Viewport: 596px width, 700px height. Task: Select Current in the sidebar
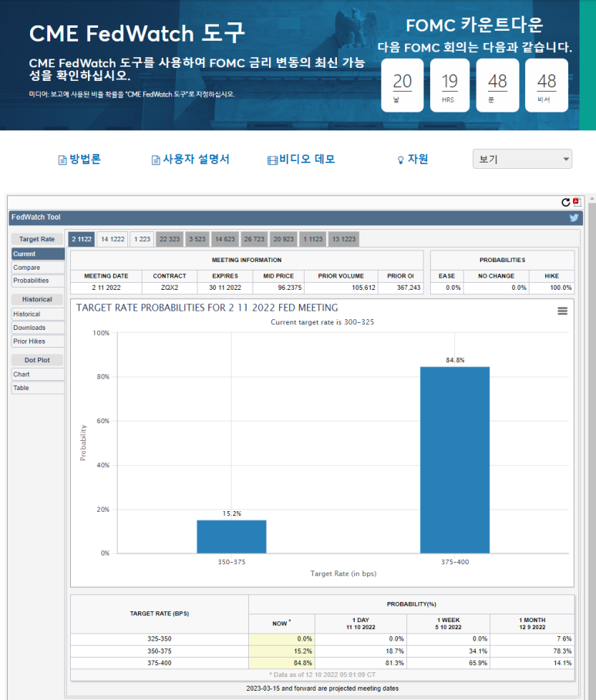tap(38, 254)
